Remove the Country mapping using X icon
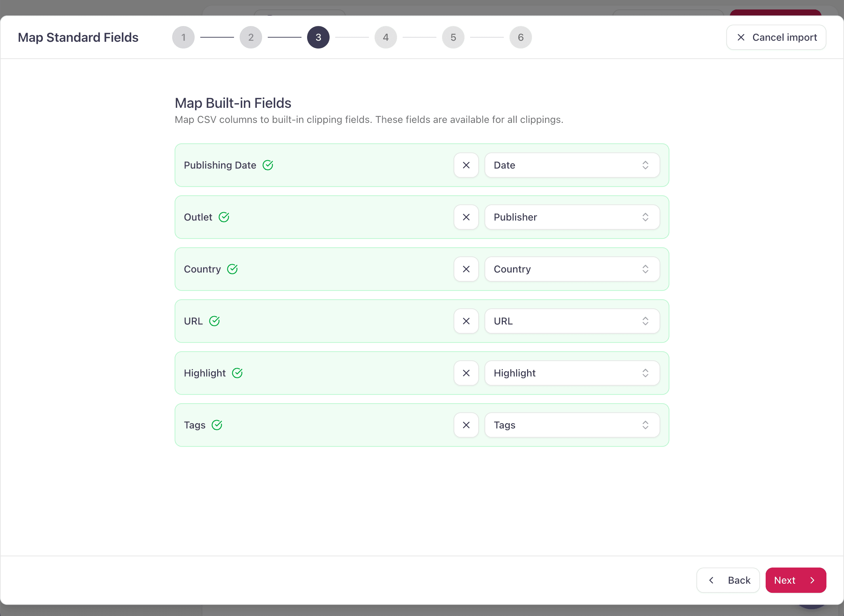Viewport: 844px width, 616px height. click(x=466, y=269)
